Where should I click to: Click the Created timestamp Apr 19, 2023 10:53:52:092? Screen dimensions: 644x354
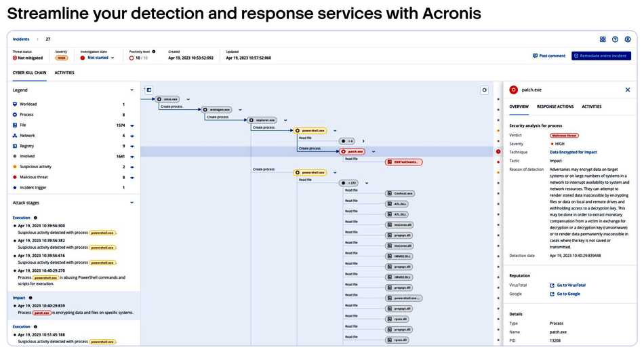pyautogui.click(x=190, y=58)
